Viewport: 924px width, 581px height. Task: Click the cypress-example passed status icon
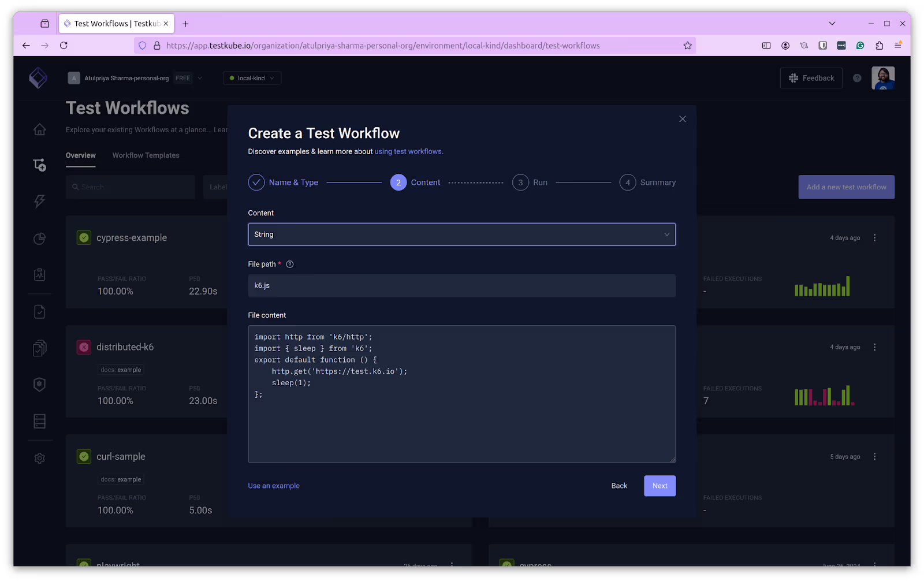point(84,238)
